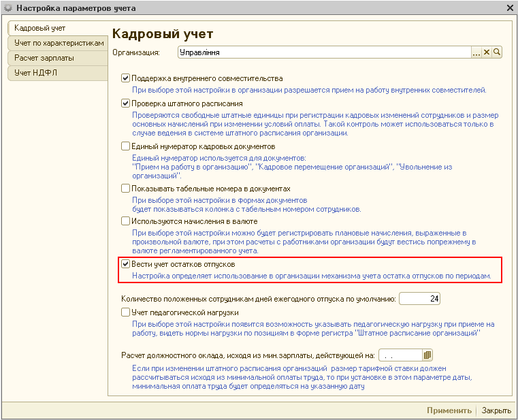Close the settings window with X
The image size is (518, 420).
click(x=509, y=8)
